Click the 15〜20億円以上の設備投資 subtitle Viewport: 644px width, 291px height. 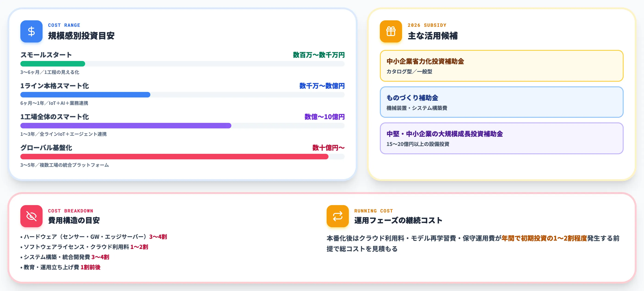point(418,144)
